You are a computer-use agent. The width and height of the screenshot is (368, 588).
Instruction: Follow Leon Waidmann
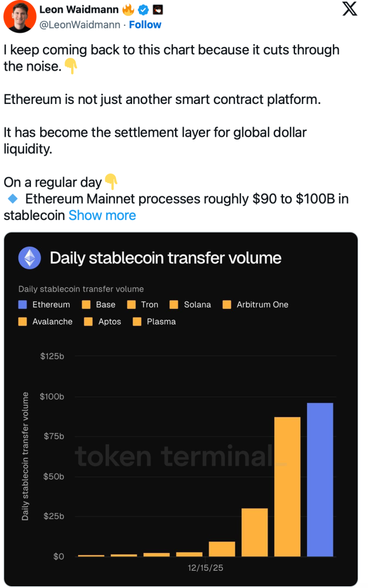[x=145, y=25]
